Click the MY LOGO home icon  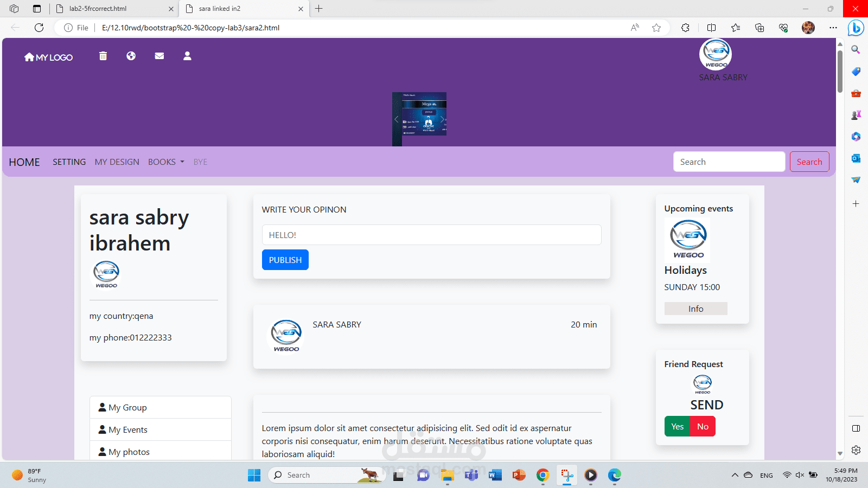pyautogui.click(x=29, y=57)
